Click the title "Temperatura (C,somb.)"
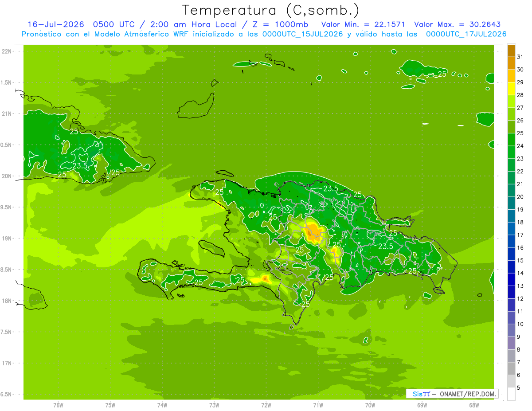Image resolution: width=532 pixels, height=411 pixels. point(271,10)
